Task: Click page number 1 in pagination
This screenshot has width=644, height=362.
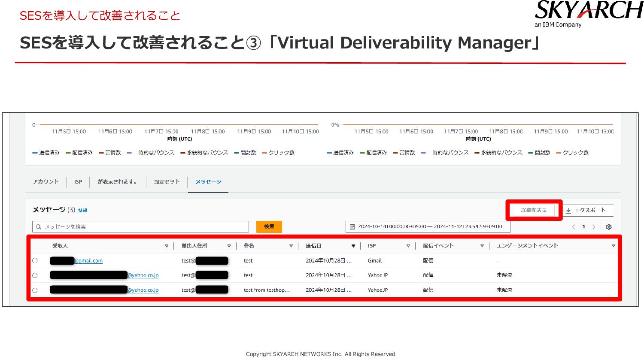Action: (583, 227)
